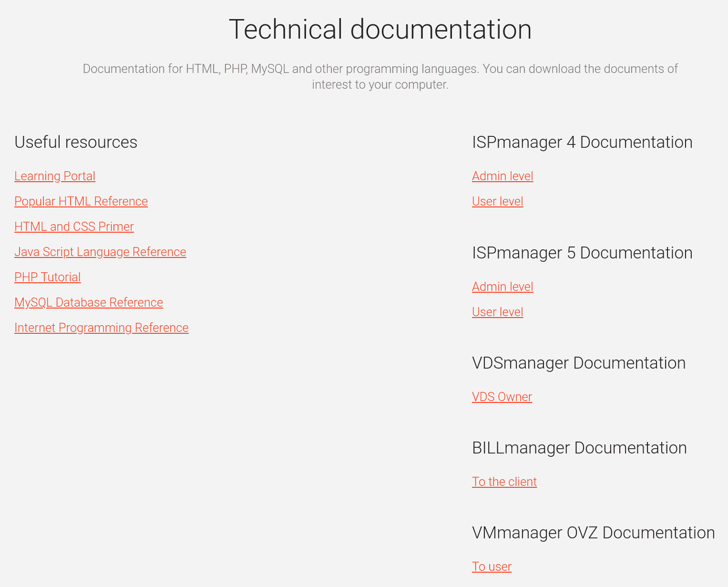
Task: Open Java Script Language Reference
Action: 100,252
